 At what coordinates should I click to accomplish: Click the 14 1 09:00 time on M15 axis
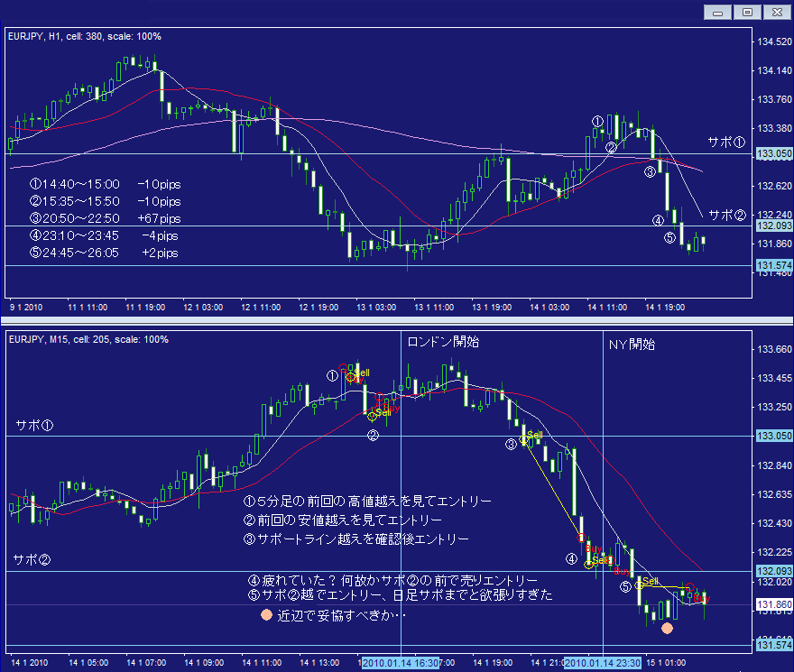click(204, 663)
